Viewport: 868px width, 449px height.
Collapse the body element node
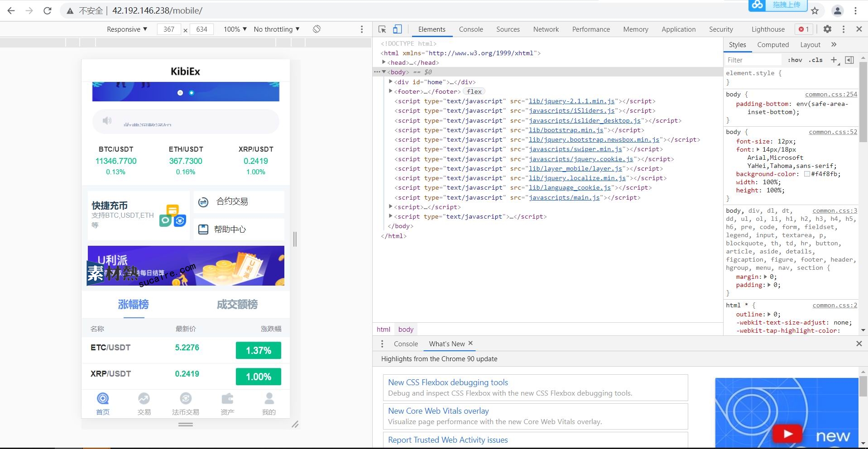coord(384,72)
